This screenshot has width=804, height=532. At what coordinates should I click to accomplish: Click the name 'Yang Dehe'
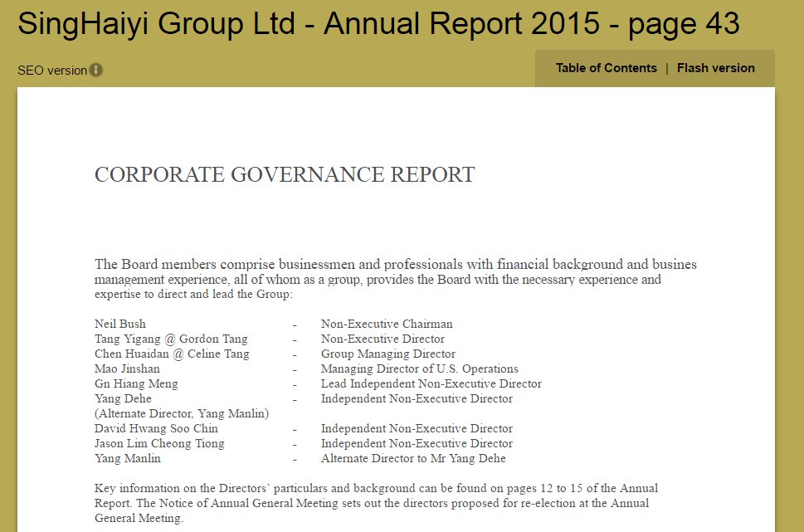(123, 398)
